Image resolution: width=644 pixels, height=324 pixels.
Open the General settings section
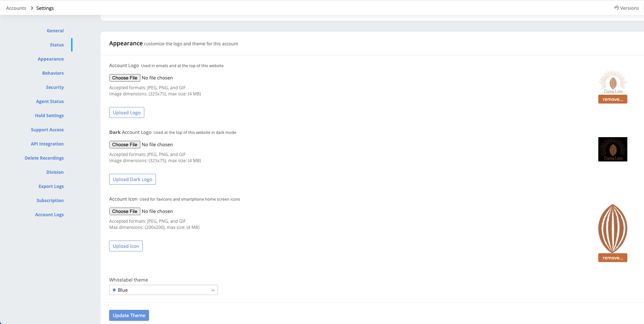point(55,31)
